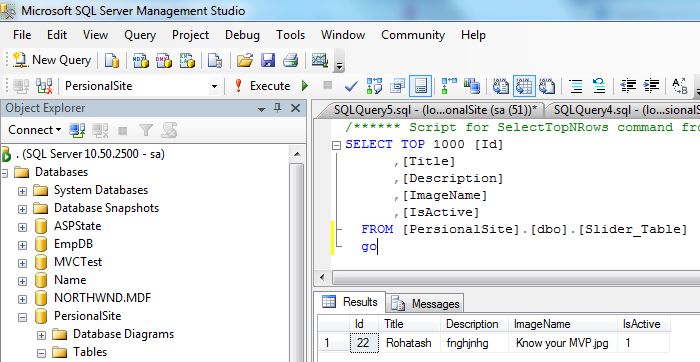Open the Community menu
Image resolution: width=700 pixels, height=362 pixels.
tap(413, 35)
